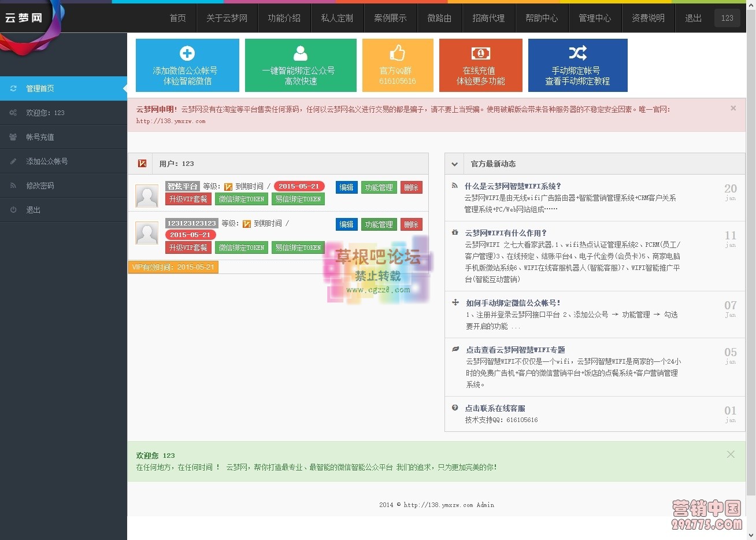Click thumbs-up icon on 官方QQ群 tile
Image resolution: width=756 pixels, height=540 pixels.
[398, 51]
